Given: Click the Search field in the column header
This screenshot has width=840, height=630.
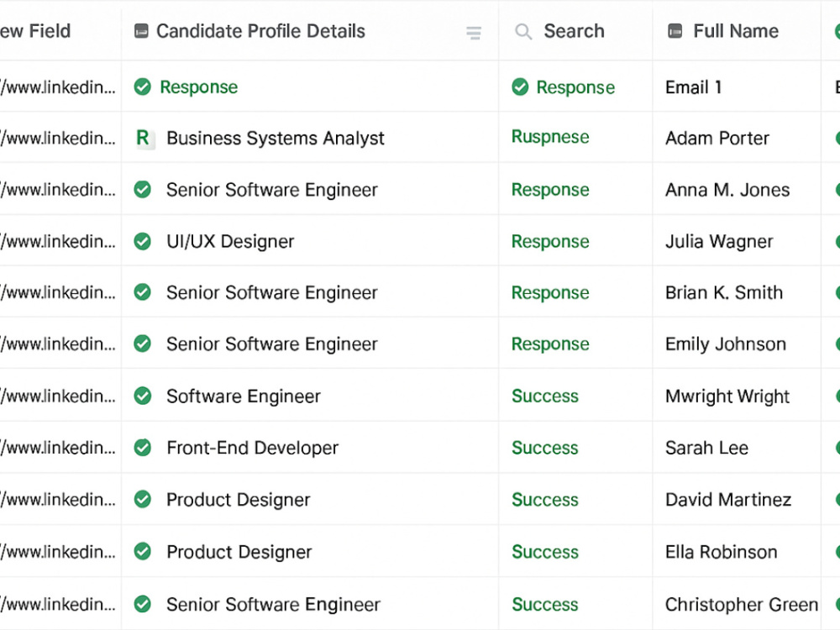Looking at the screenshot, I should tap(575, 31).
